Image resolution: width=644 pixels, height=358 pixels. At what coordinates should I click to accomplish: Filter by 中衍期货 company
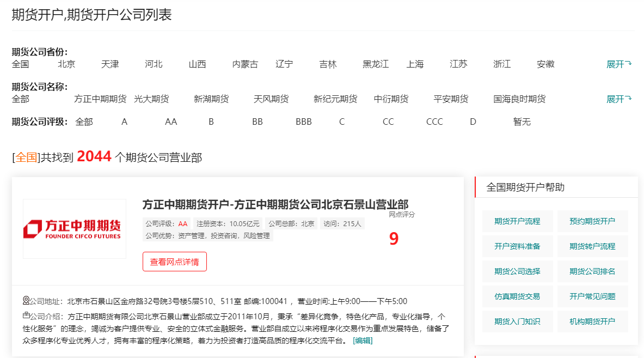pos(391,99)
